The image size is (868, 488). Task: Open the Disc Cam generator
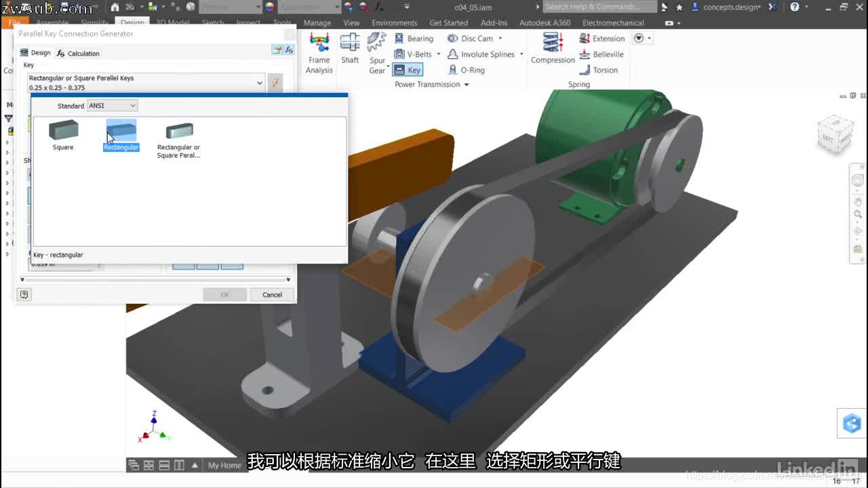[471, 39]
